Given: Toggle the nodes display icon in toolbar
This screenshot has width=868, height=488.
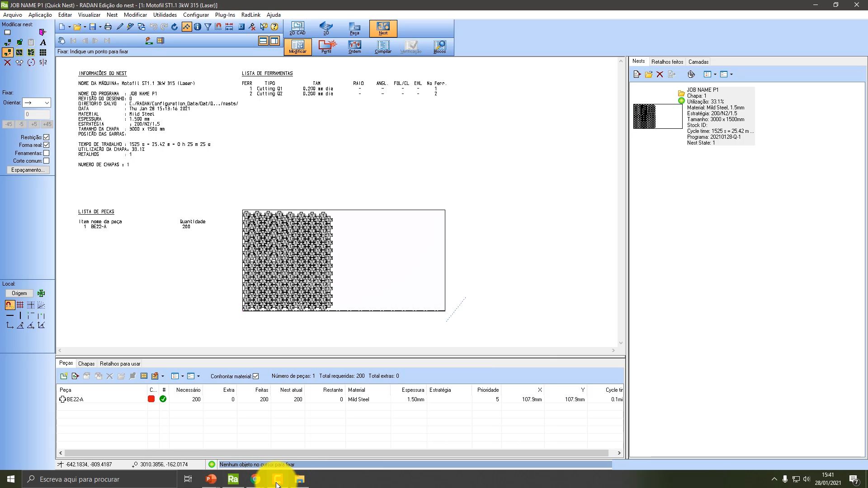Looking at the screenshot, I should point(186,27).
